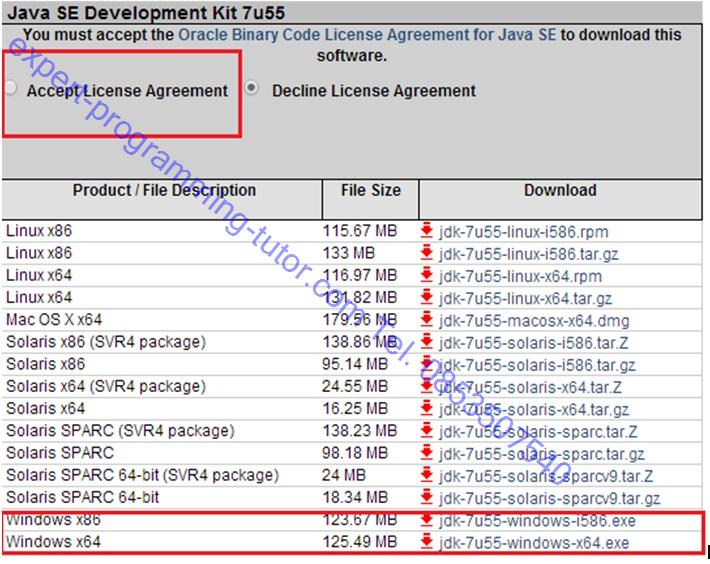This screenshot has height=564, width=710.
Task: Download jdk-7u55-linux-x64.tar.gz file link
Action: 525,298
